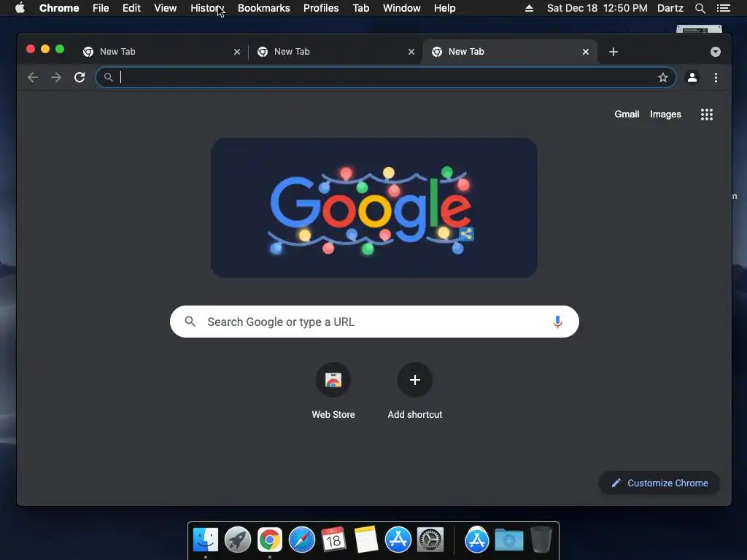Close the second New Tab
Viewport: 747px width, 560px height.
tap(411, 52)
